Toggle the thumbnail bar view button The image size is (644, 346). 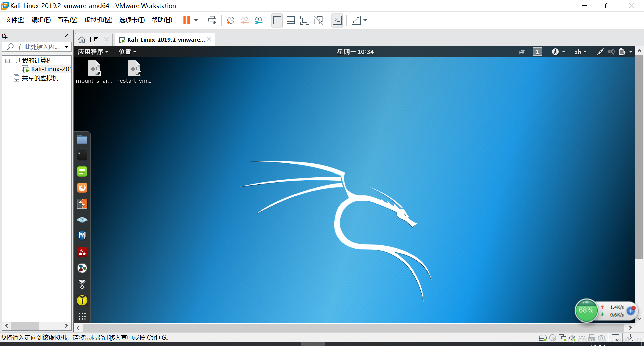point(291,20)
